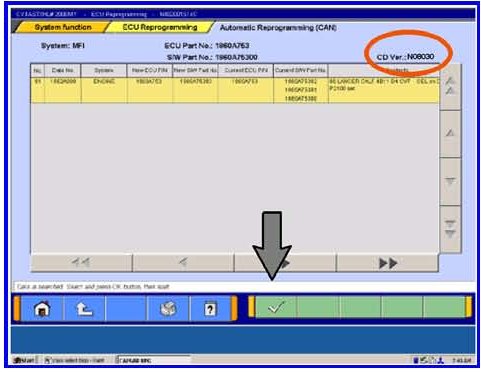Click the printer icon in bottom toolbar

click(x=168, y=309)
